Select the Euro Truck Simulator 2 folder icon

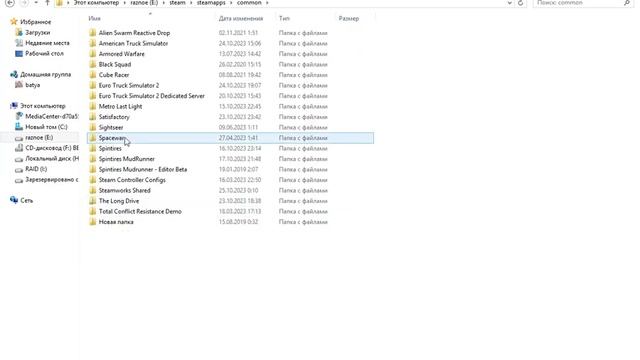93,85
